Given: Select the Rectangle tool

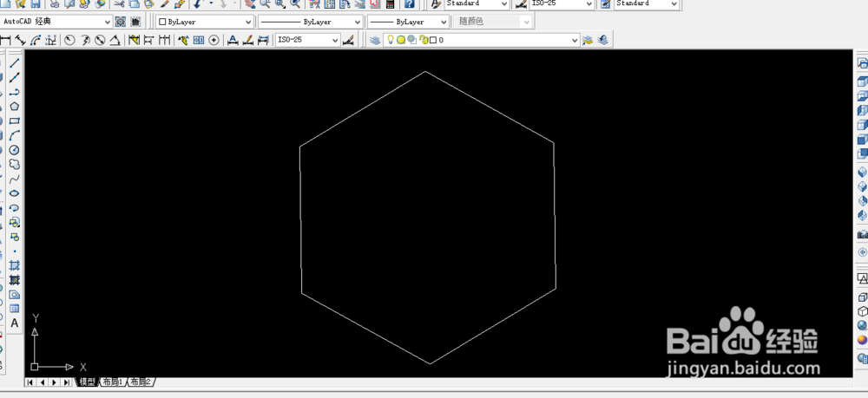Looking at the screenshot, I should click(15, 121).
